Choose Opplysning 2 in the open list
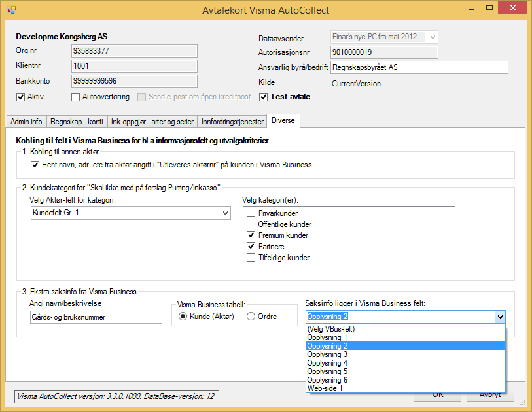Screen dimensions: 532x412 point(406,346)
